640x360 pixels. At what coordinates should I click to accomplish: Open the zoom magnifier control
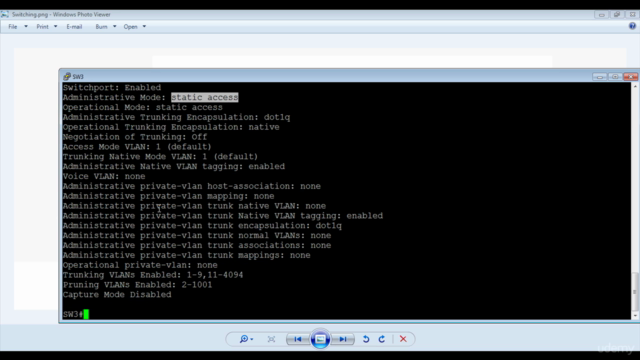pyautogui.click(x=246, y=339)
